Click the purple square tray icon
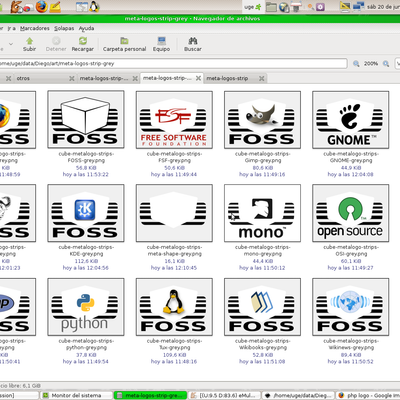This screenshot has width=400, height=400. (x=320, y=7)
